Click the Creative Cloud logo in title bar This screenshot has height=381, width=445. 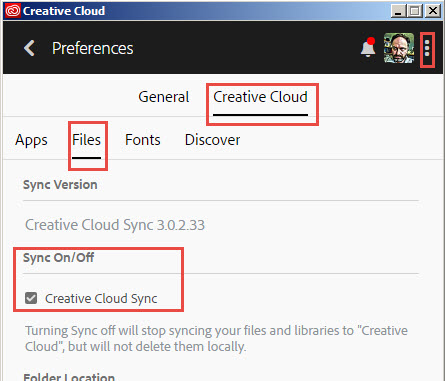[x=12, y=11]
